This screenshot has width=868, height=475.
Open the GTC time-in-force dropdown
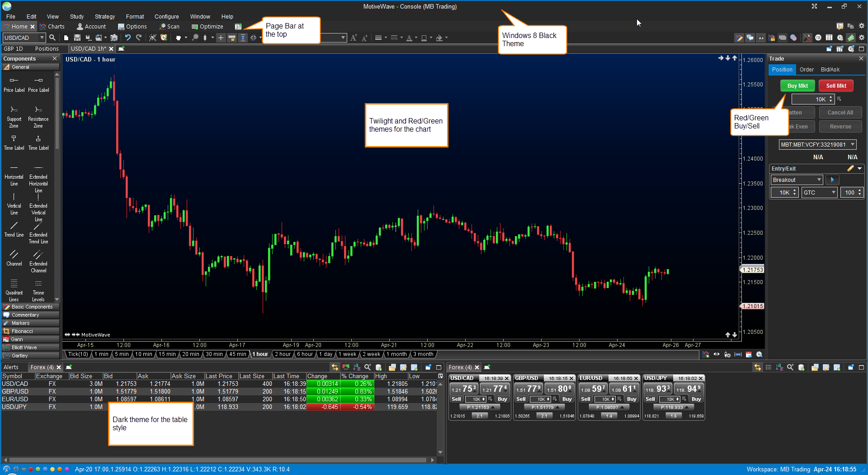pos(819,192)
